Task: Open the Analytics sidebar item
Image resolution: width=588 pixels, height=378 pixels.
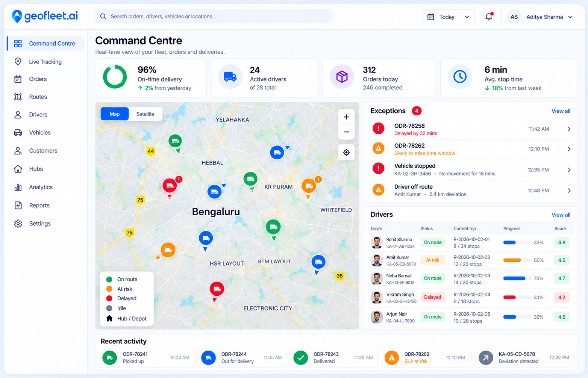Action: click(x=45, y=187)
